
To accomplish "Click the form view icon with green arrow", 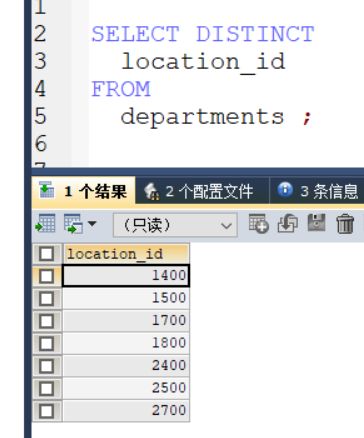I will tap(74, 224).
